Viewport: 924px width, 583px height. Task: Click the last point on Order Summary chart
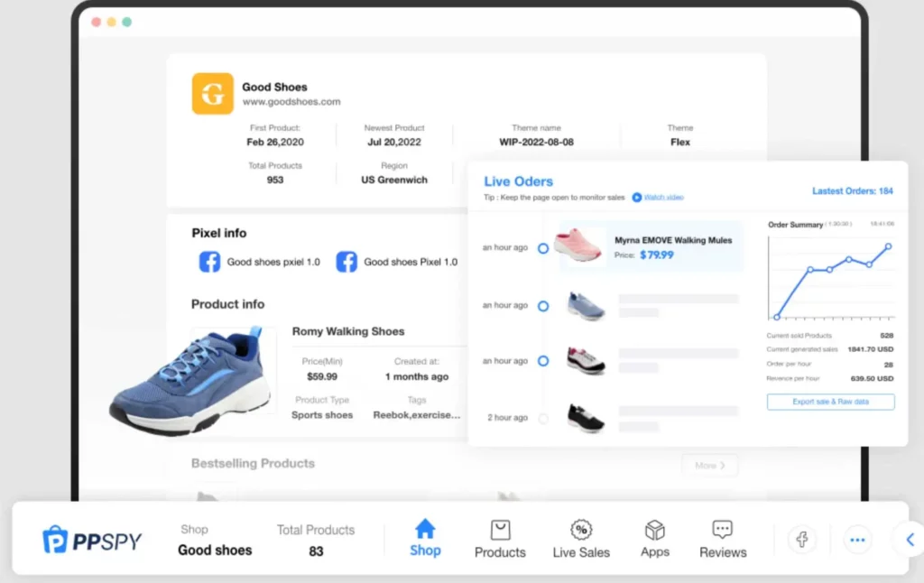click(888, 246)
